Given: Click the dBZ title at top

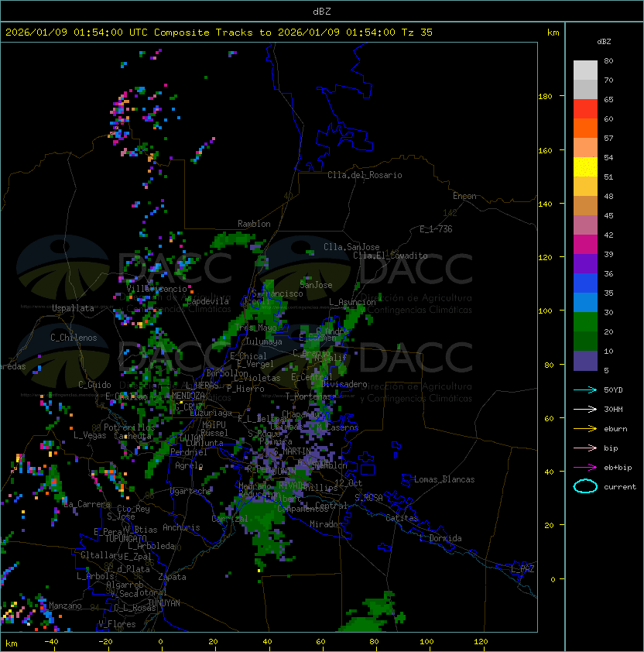Looking at the screenshot, I should tap(322, 11).
